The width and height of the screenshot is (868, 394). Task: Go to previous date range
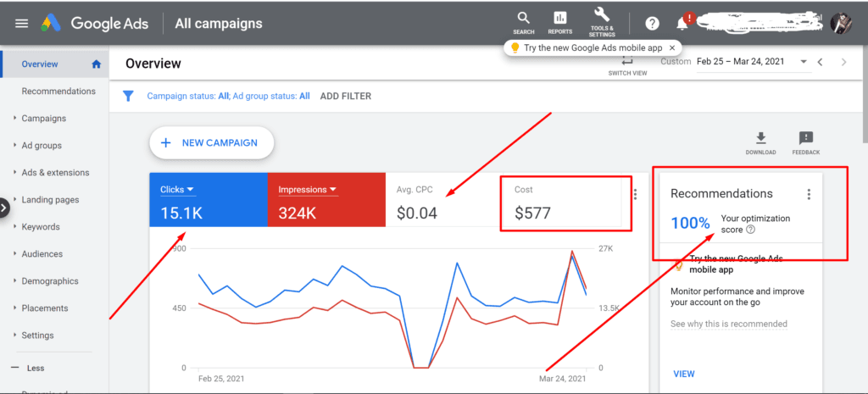pyautogui.click(x=821, y=62)
